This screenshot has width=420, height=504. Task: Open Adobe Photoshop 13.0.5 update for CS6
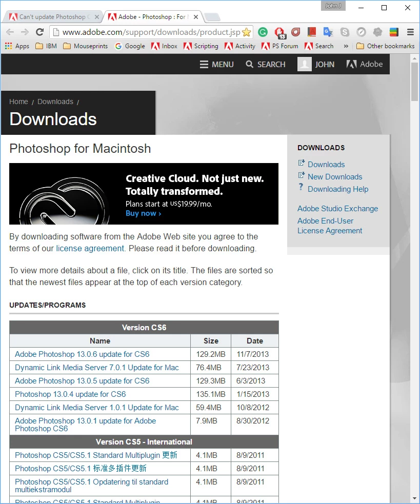pos(82,381)
